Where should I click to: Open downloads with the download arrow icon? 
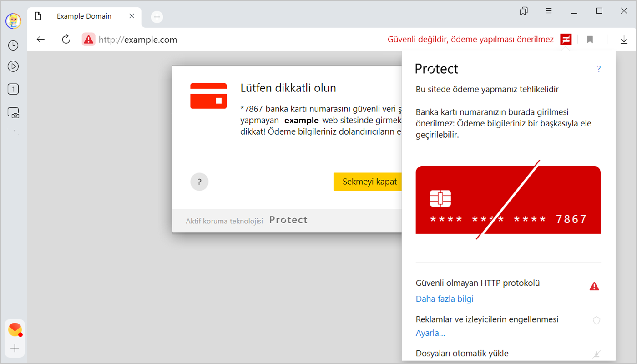(624, 40)
